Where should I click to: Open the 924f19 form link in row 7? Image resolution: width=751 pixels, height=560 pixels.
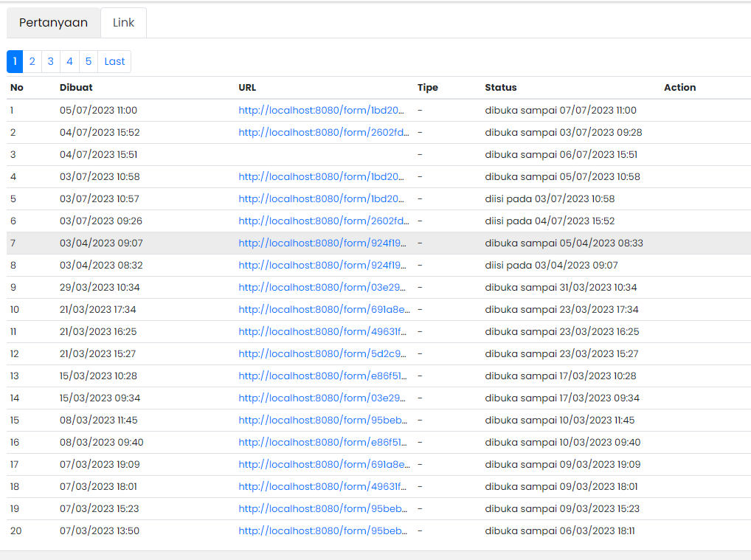click(324, 243)
